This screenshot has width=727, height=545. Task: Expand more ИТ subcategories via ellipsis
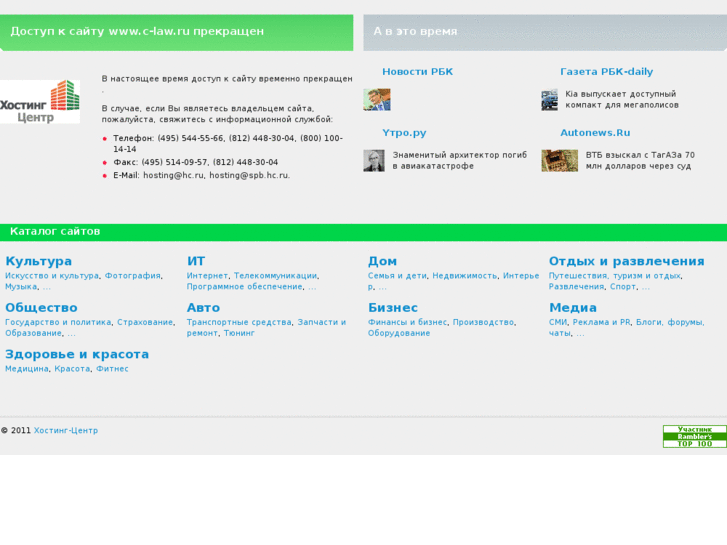[312, 288]
